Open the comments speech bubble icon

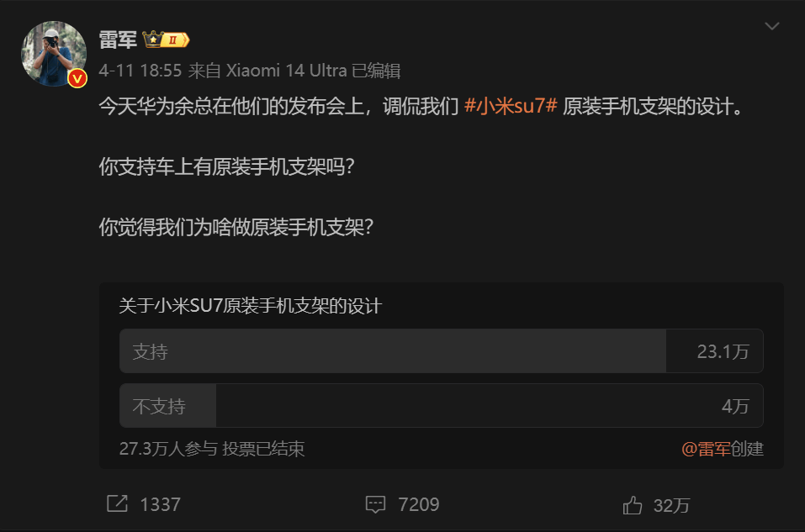[375, 504]
